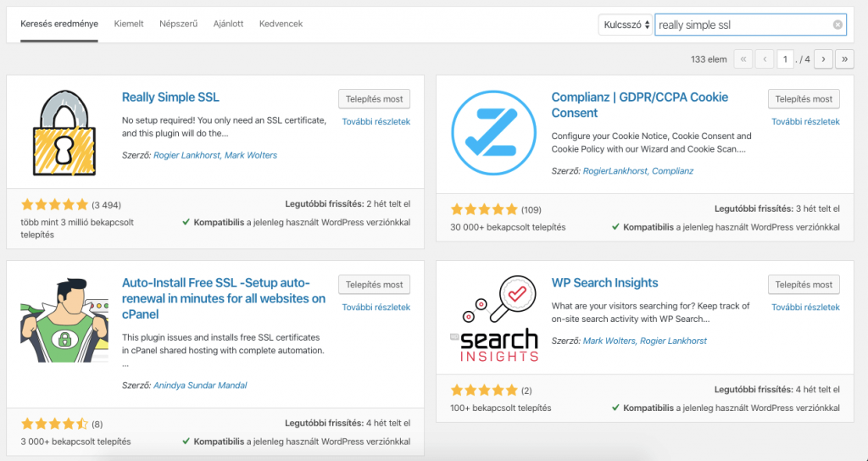
Task: Go to the previous results page
Action: 765,58
